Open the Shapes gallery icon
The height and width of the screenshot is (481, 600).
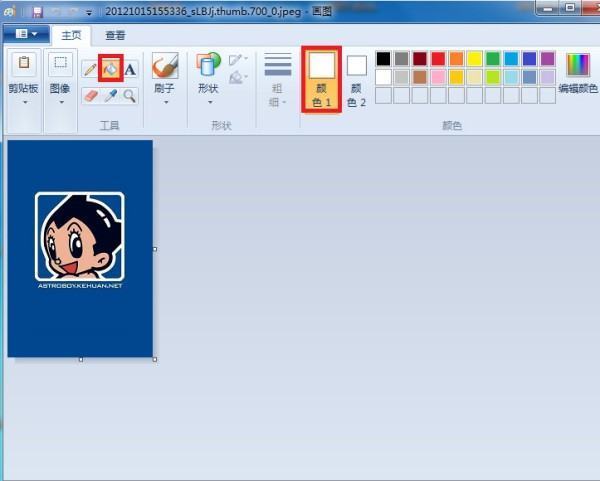tap(209, 65)
